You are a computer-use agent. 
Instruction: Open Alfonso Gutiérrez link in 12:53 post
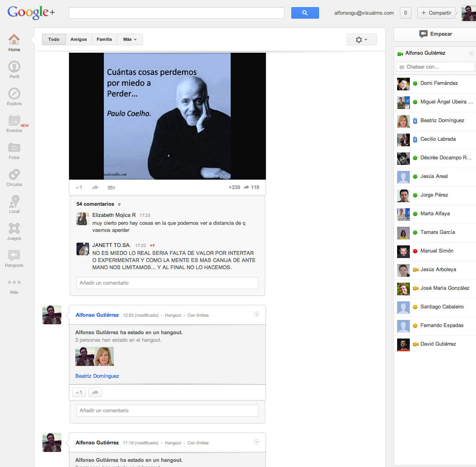pyautogui.click(x=97, y=315)
